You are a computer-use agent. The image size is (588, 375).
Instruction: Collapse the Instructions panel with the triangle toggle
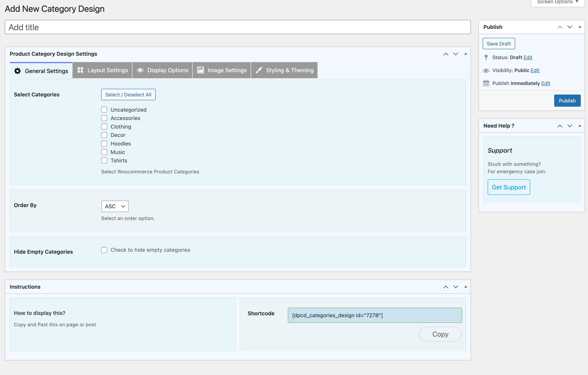[x=465, y=287]
